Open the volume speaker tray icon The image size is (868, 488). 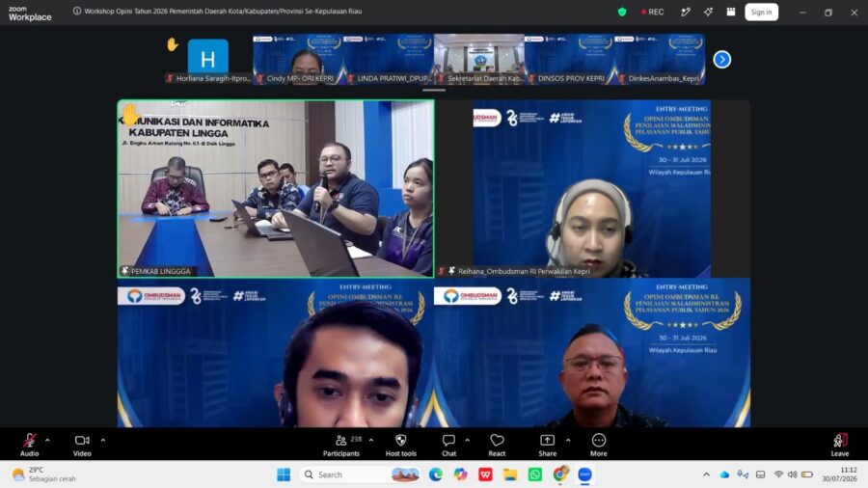point(792,474)
